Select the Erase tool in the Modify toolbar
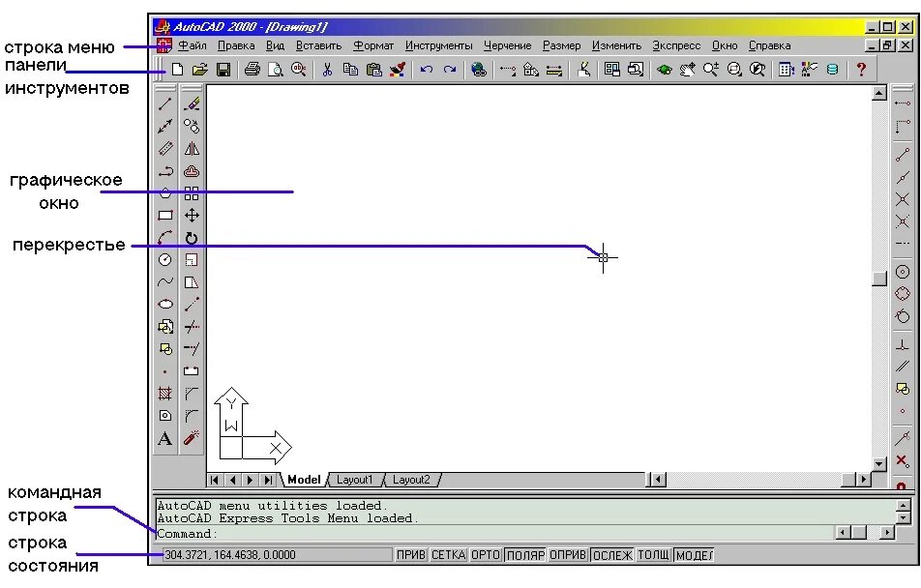The width and height of the screenshot is (921, 588). pyautogui.click(x=192, y=104)
